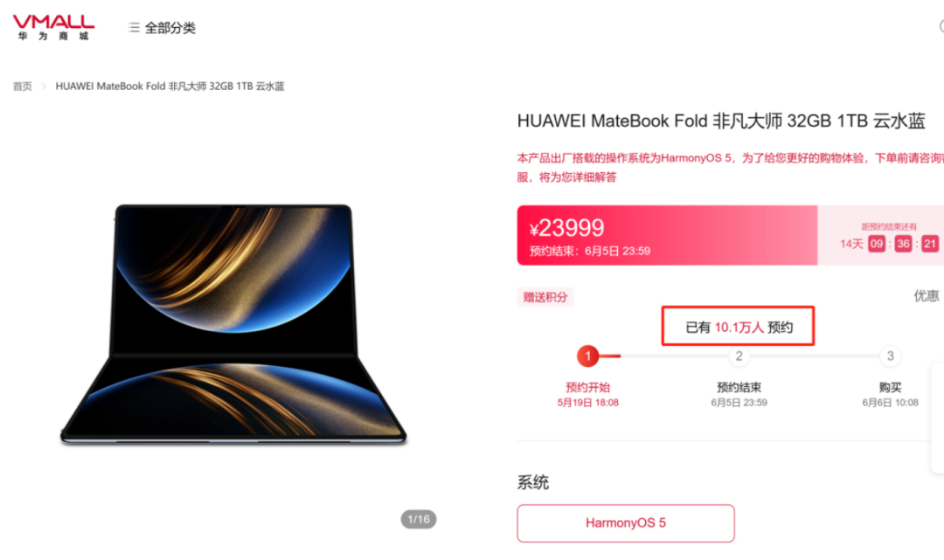Screen dimensions: 944x560
Task: Click the 赠送积分 tag
Action: tap(545, 297)
